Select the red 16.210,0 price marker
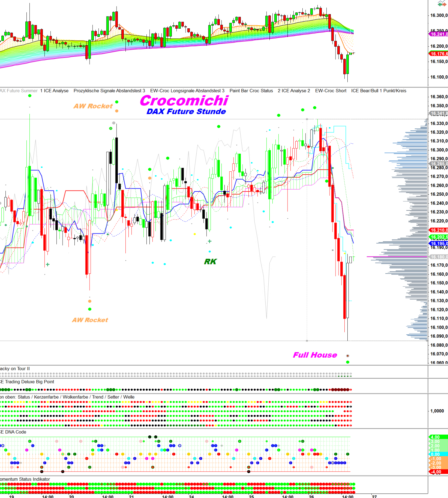Image resolution: width=448 pixels, height=498 pixels. (x=439, y=230)
